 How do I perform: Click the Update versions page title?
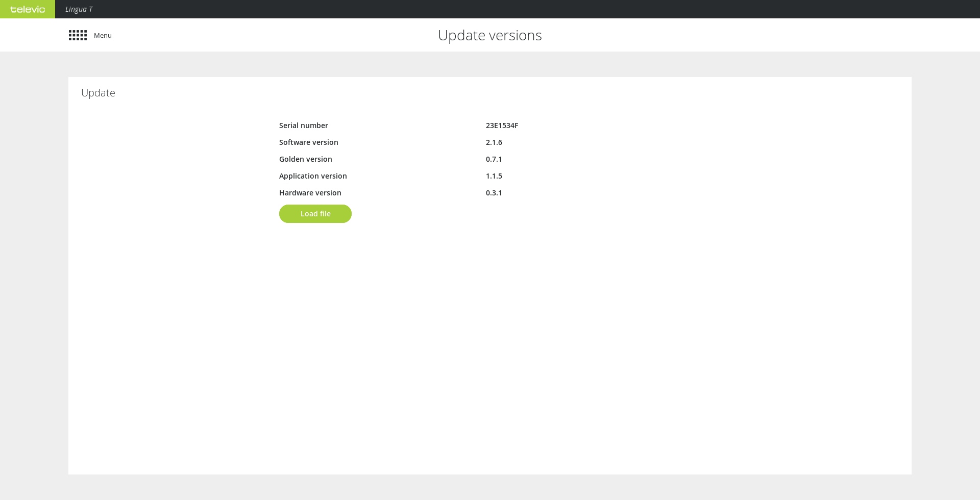click(x=489, y=35)
